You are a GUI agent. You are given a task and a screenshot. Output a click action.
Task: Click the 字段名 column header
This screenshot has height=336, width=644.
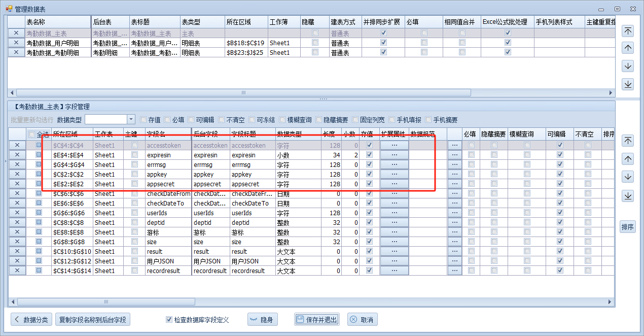click(167, 134)
